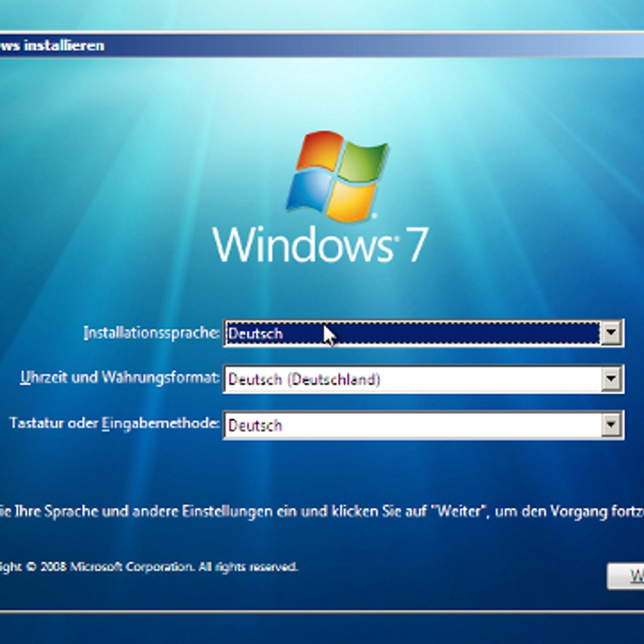The image size is (644, 644).
Task: Click the "Tastatur oder Eingabemethode:" label
Action: (115, 423)
